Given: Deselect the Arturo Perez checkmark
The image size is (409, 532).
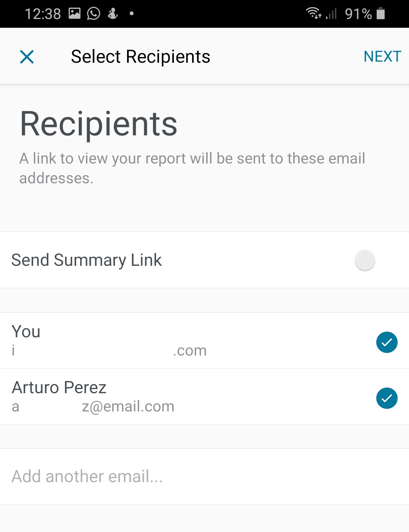Looking at the screenshot, I should click(x=387, y=398).
